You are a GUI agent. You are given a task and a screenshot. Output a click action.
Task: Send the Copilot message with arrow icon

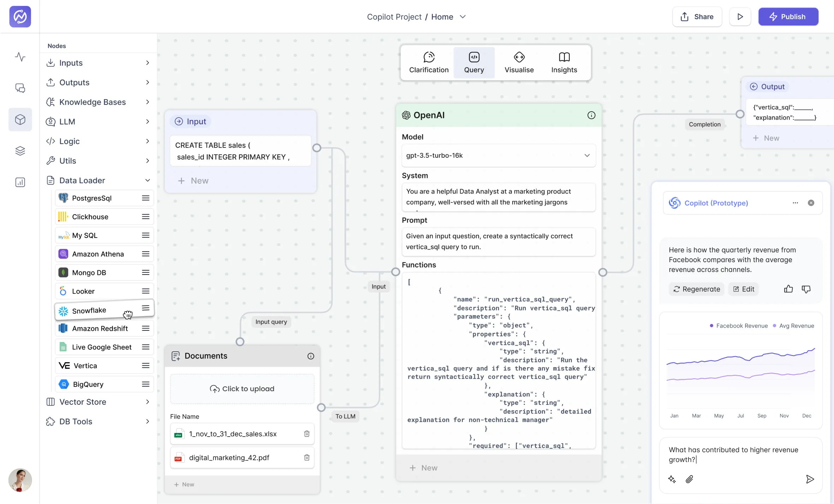[x=810, y=479]
